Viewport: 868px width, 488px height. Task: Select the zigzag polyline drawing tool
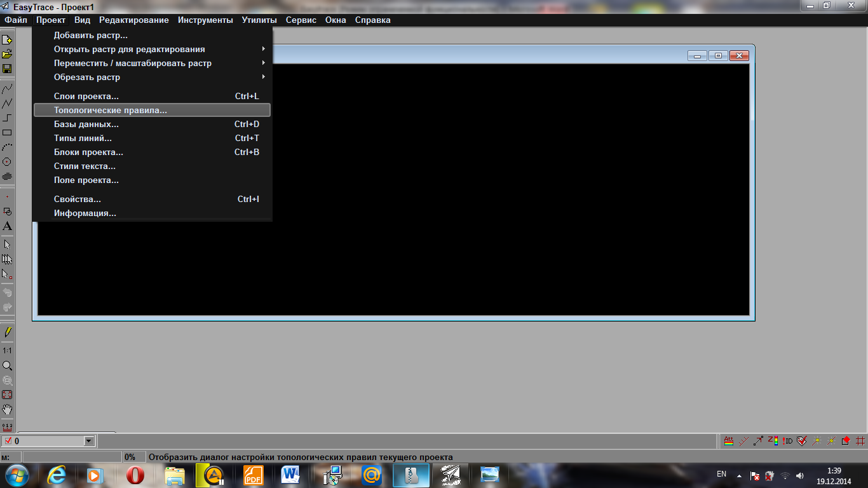point(7,103)
